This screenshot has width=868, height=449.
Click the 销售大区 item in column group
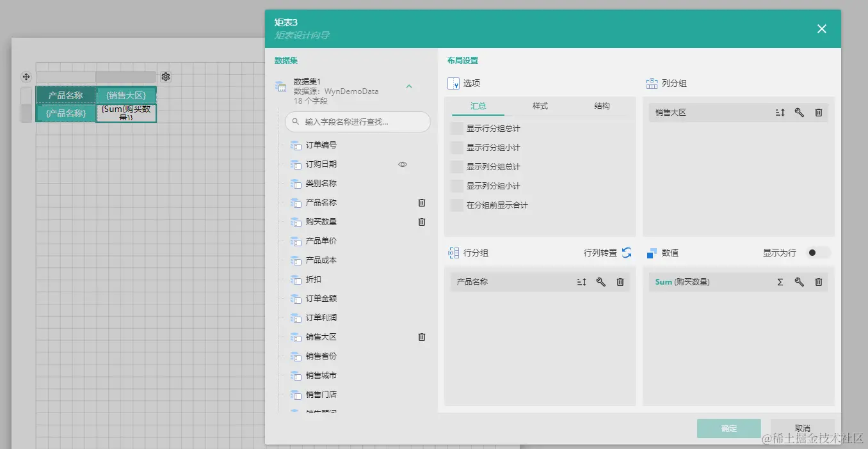point(739,113)
